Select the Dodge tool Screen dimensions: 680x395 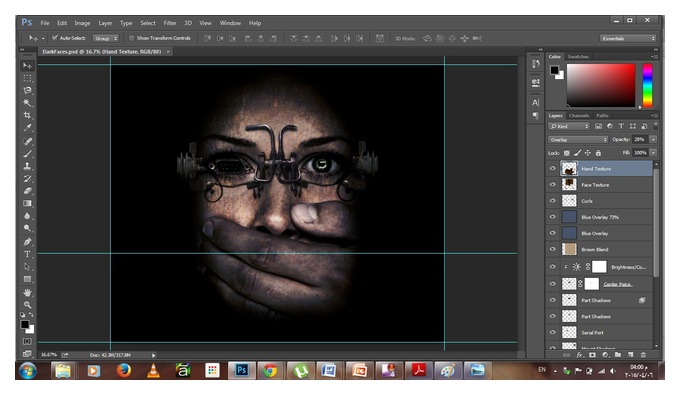[27, 228]
